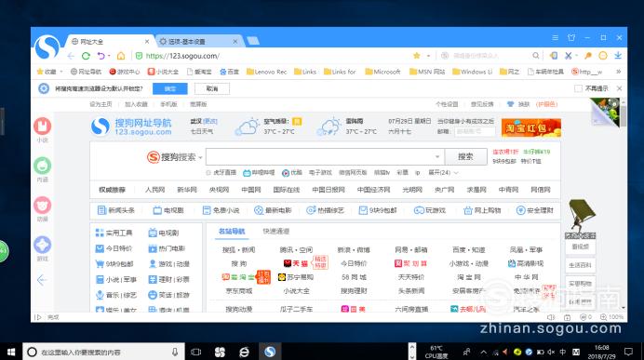Click the magnifier icon in the browser search box
This screenshot has height=360, width=644.
pyautogui.click(x=535, y=56)
